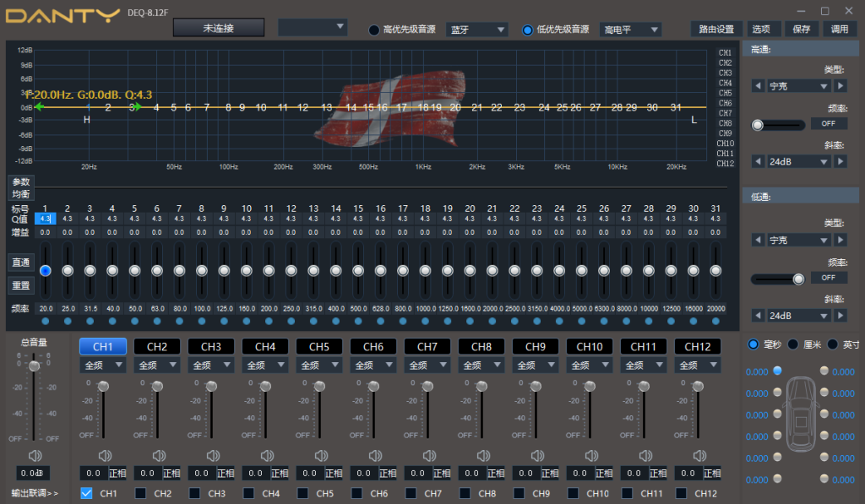Select 低优先级音源 radio button
This screenshot has width=865, height=504.
click(x=527, y=30)
